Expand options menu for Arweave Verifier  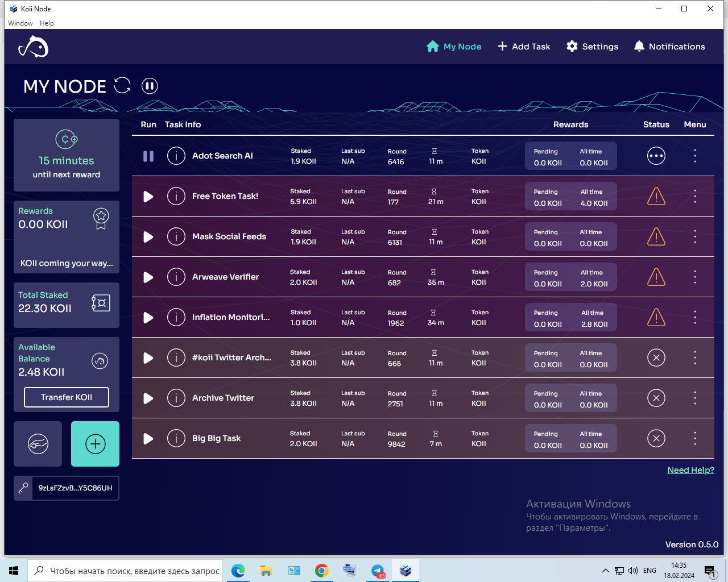pos(695,277)
